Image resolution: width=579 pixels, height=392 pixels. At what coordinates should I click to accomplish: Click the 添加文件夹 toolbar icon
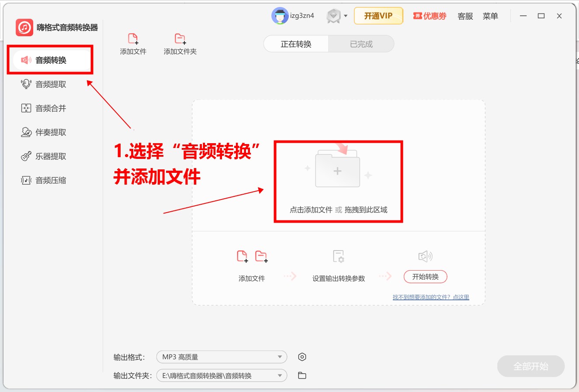coord(180,44)
